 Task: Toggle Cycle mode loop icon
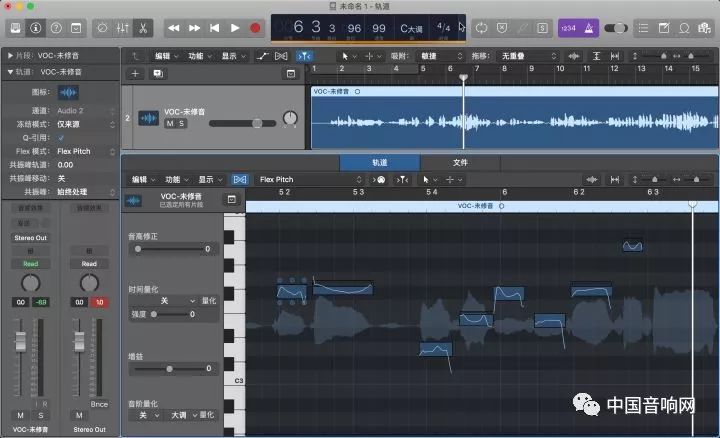481,28
